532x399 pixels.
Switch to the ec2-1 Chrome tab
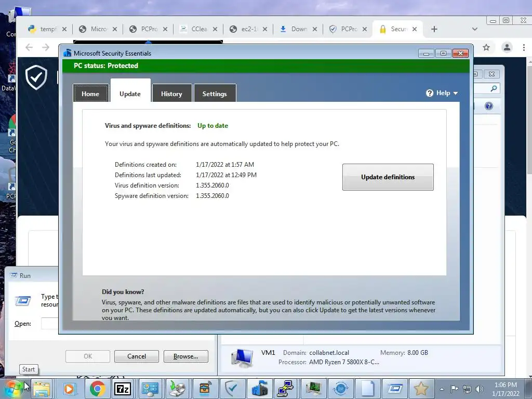249,29
